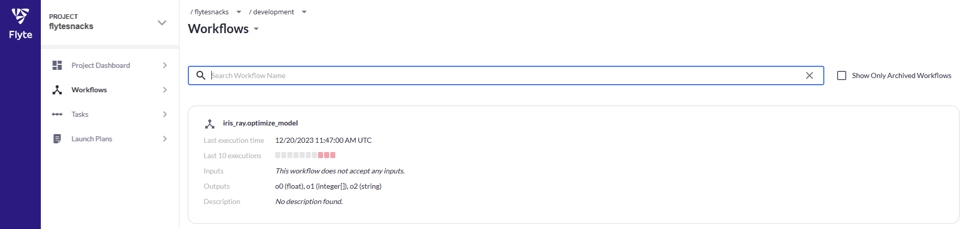Click the Flyte logo icon
The width and height of the screenshot is (980, 229).
(x=20, y=17)
